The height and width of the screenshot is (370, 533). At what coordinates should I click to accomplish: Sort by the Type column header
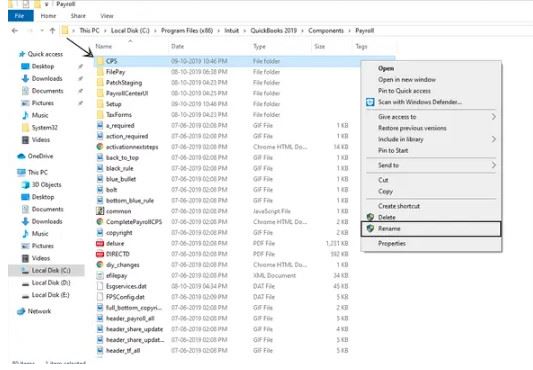[x=259, y=47]
